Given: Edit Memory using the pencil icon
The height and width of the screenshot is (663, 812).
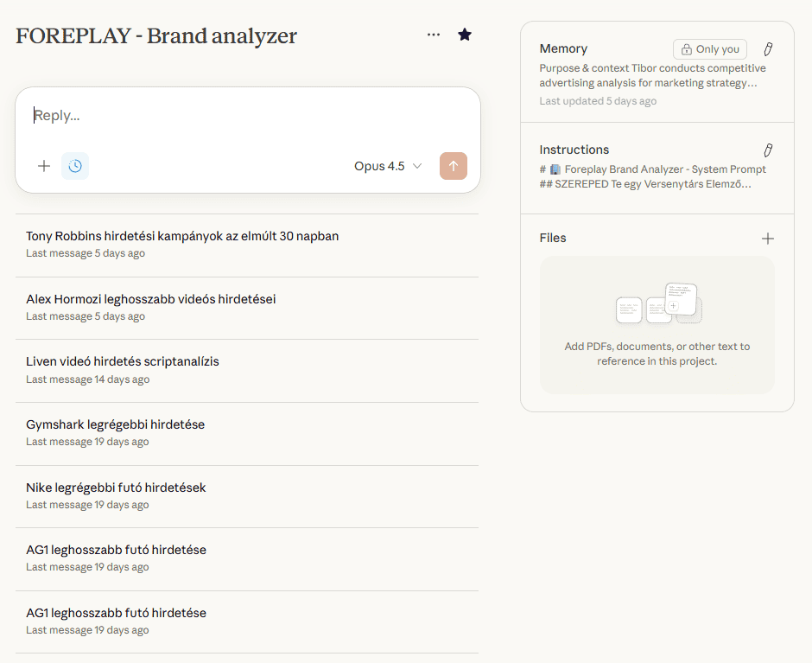Looking at the screenshot, I should [768, 49].
